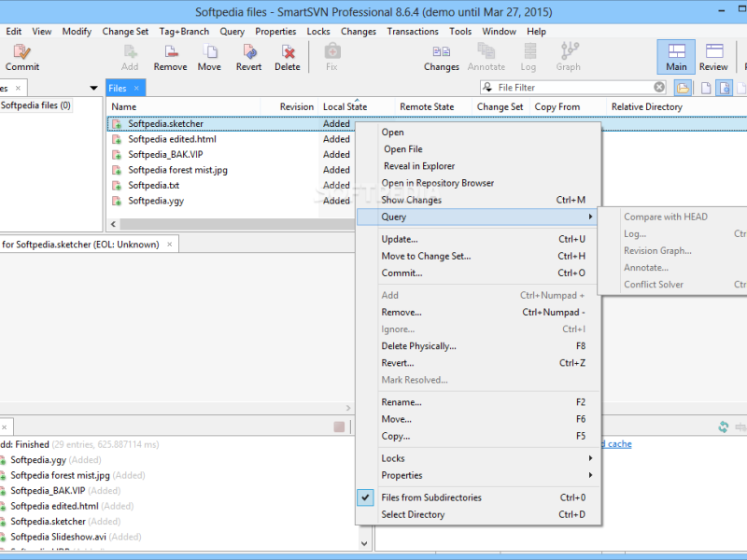Select 'Softpedia edited.html' in the Files table
Image resolution: width=747 pixels, height=560 pixels.
click(x=172, y=139)
